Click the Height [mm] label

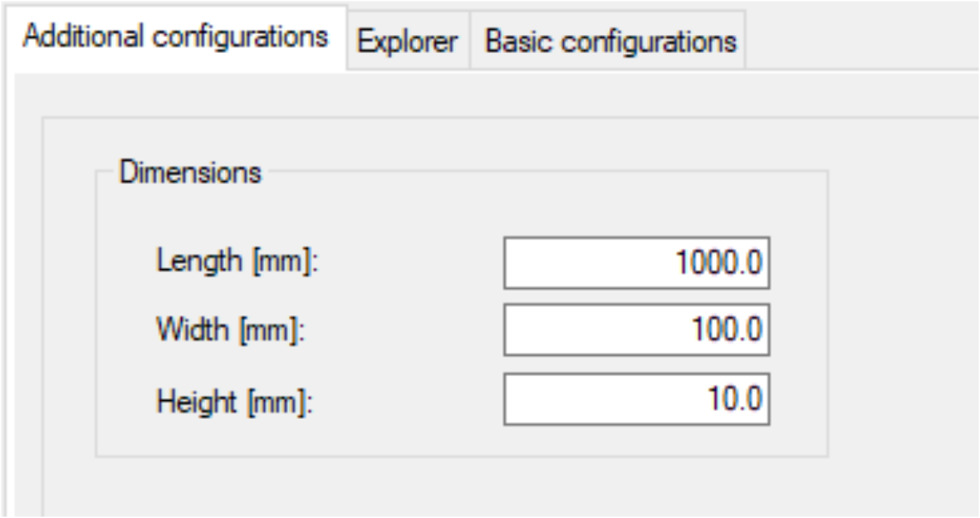(235, 399)
